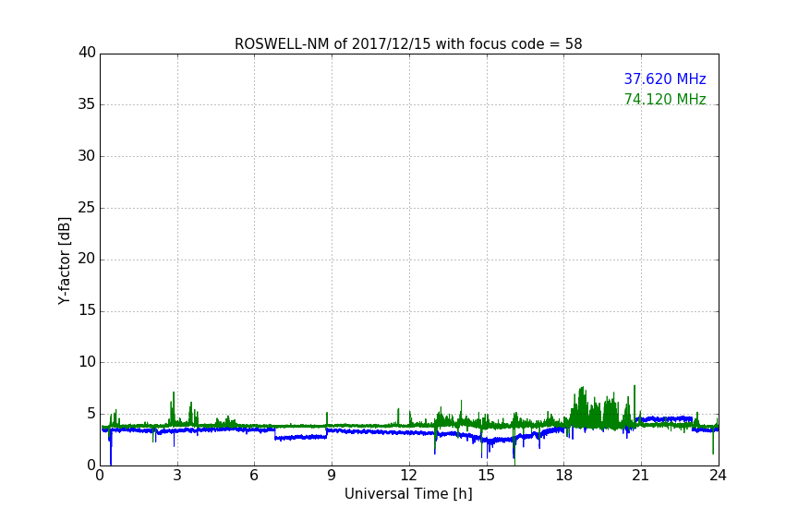798x532 pixels.
Task: Click the x-axis tick label 12
Action: coord(408,476)
